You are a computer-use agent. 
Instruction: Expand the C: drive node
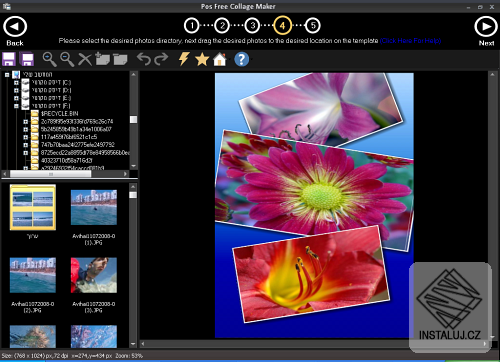coord(16,82)
